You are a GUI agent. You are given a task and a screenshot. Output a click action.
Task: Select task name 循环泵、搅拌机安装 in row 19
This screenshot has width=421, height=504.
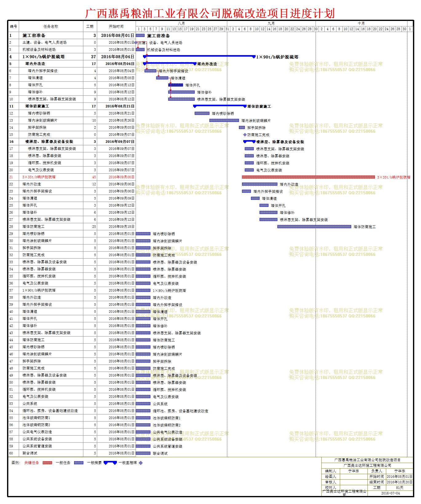(x=45, y=163)
